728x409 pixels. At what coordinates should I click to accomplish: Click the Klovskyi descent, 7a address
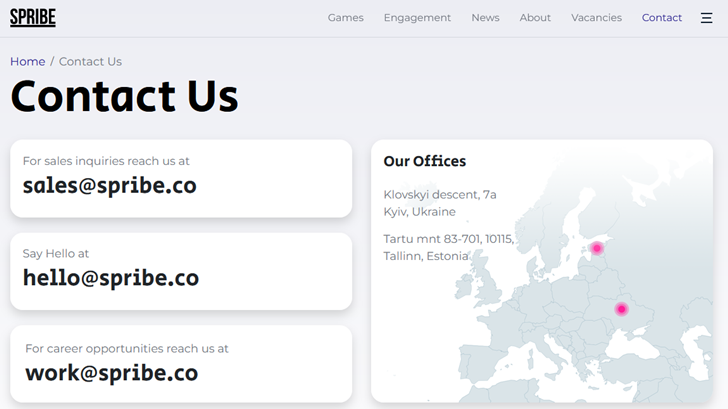click(440, 195)
